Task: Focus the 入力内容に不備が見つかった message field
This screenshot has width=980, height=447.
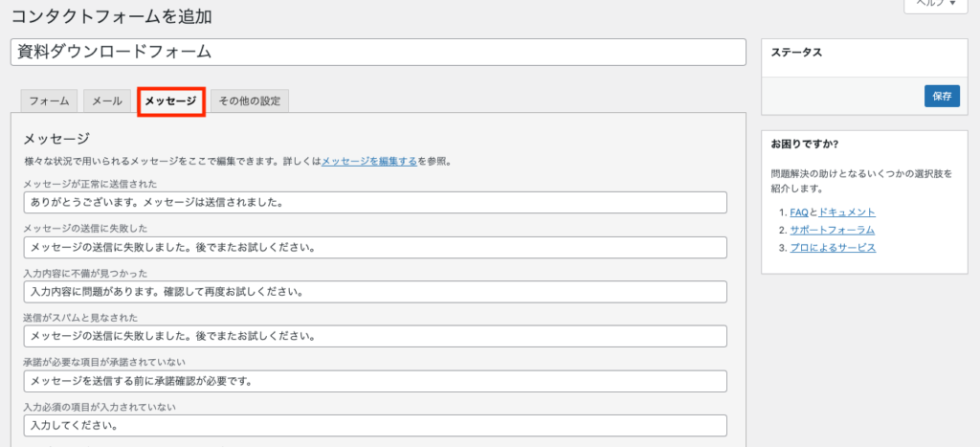Action: (x=374, y=292)
